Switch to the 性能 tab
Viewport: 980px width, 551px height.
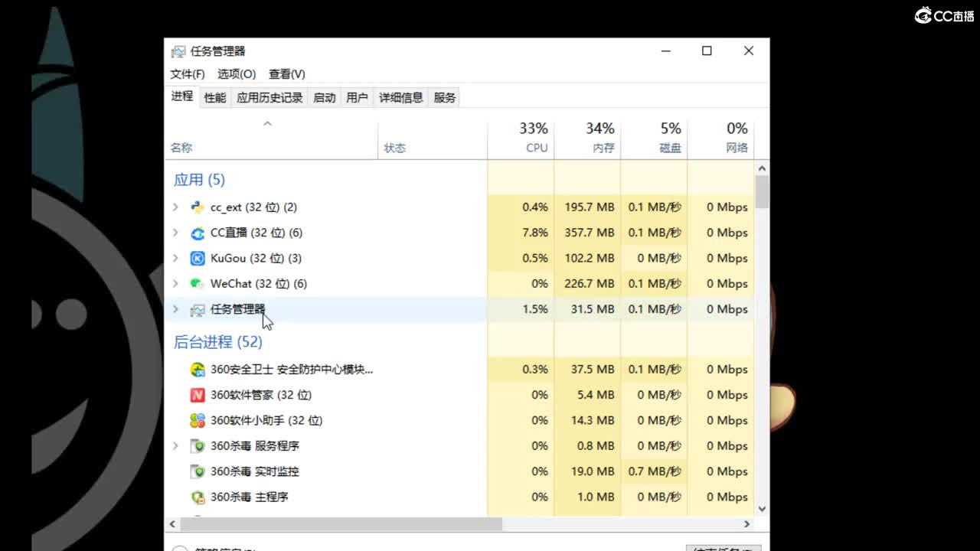215,98
